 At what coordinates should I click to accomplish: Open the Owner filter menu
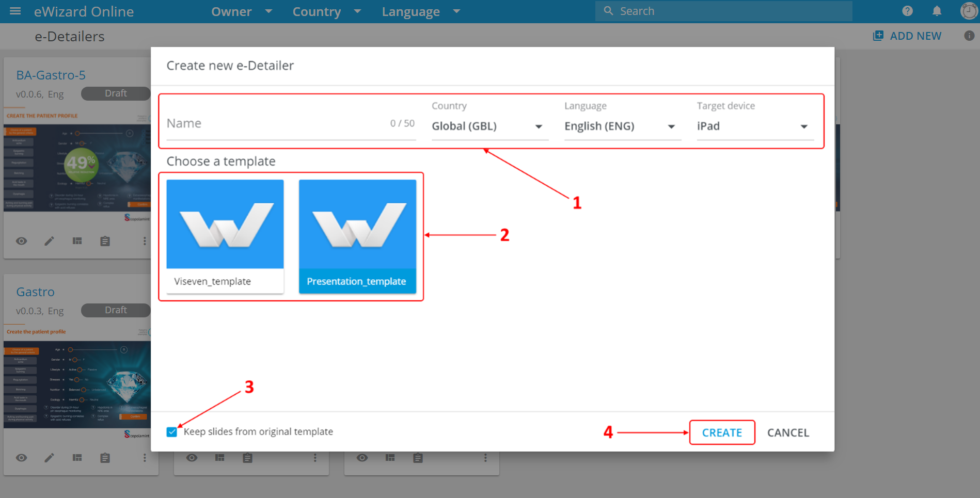[241, 11]
